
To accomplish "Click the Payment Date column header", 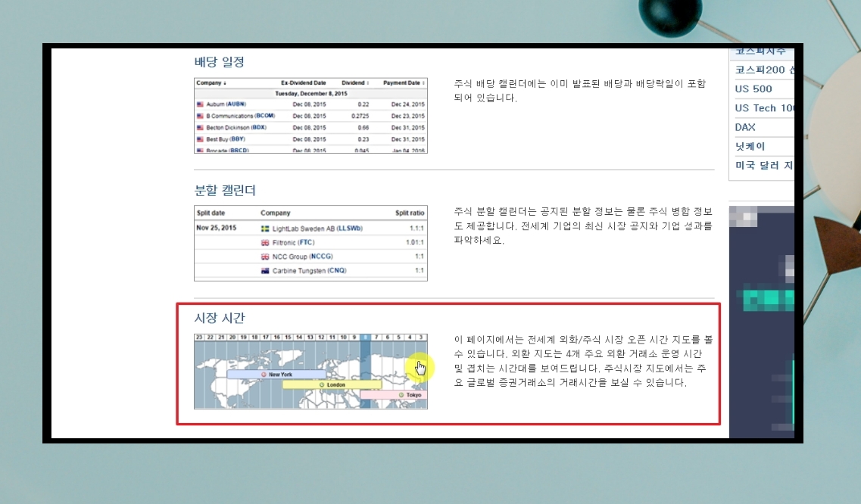I will click(x=404, y=83).
